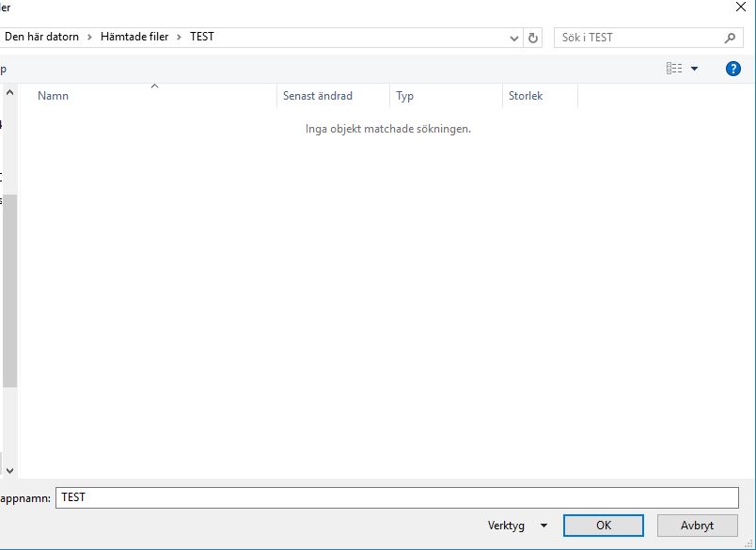The image size is (756, 550).
Task: Click the magnifier icon in search box
Action: click(730, 38)
